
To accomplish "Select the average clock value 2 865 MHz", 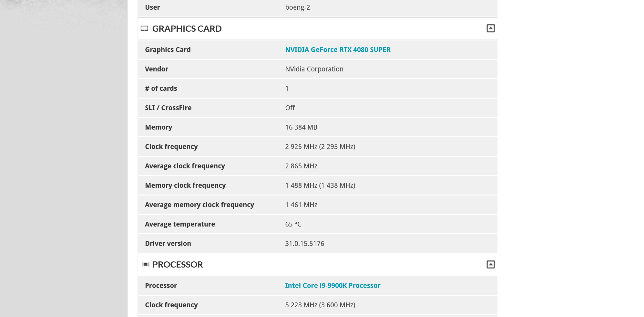I will click(x=301, y=166).
